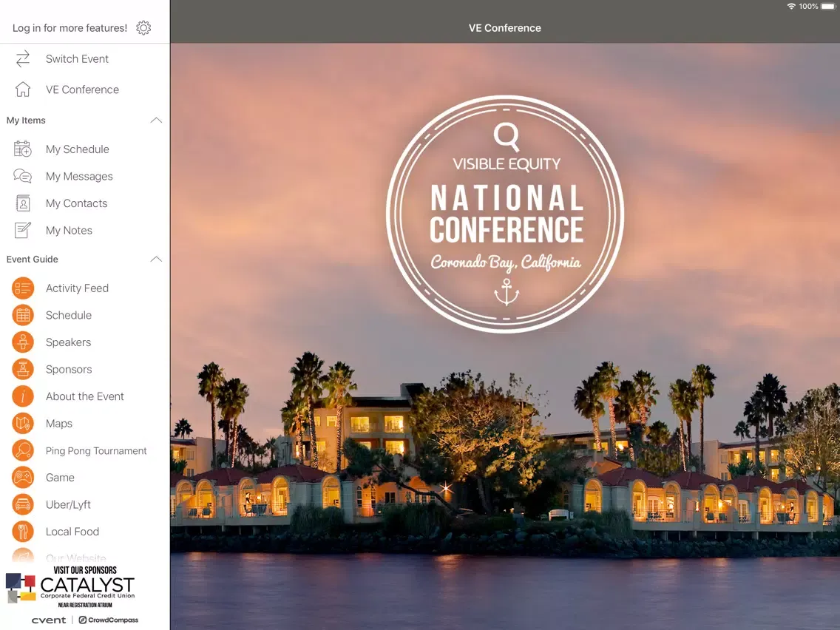
Task: Tap the Cvent logo
Action: pyautogui.click(x=49, y=620)
